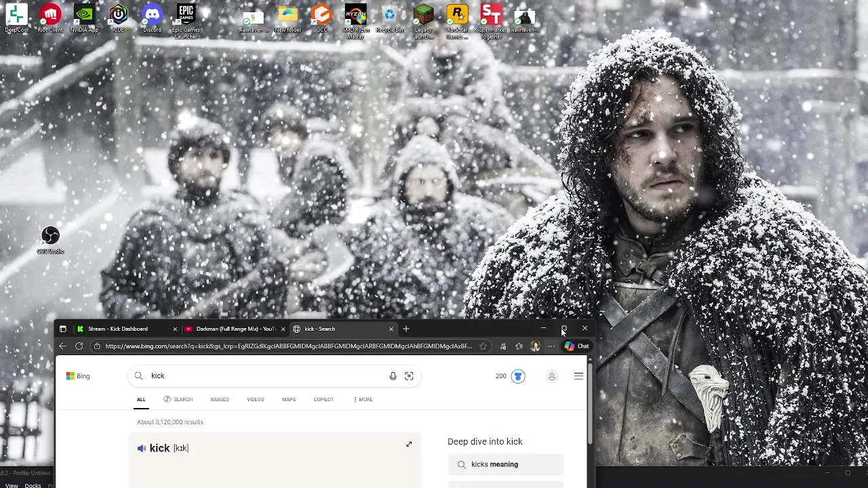Open the iCUE desktop shortcut
The image size is (868, 488).
tap(118, 18)
